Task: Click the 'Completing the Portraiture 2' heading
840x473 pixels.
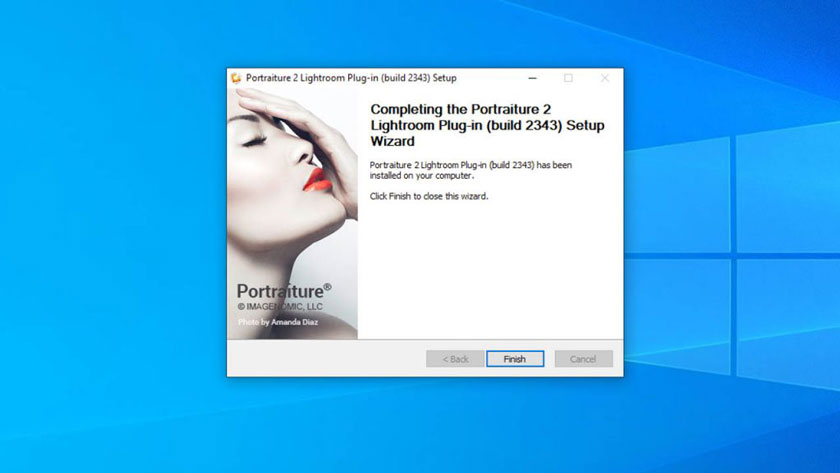Action: pyautogui.click(x=487, y=125)
